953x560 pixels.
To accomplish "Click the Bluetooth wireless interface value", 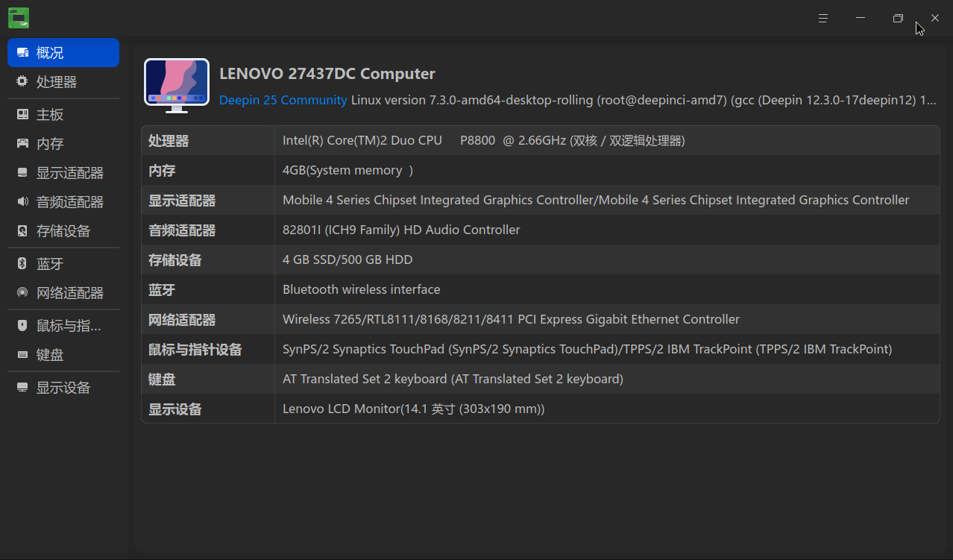I will tap(361, 289).
